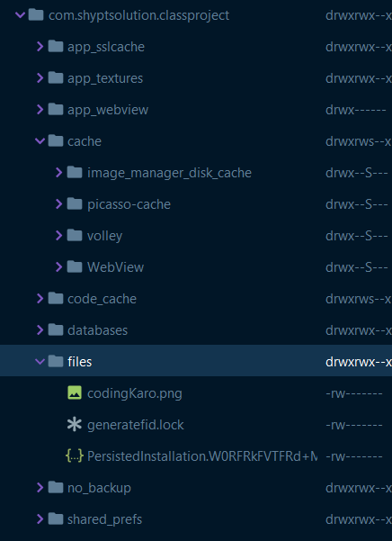Click the WebView folder icon
Image resolution: width=392 pixels, height=541 pixels.
(x=75, y=266)
